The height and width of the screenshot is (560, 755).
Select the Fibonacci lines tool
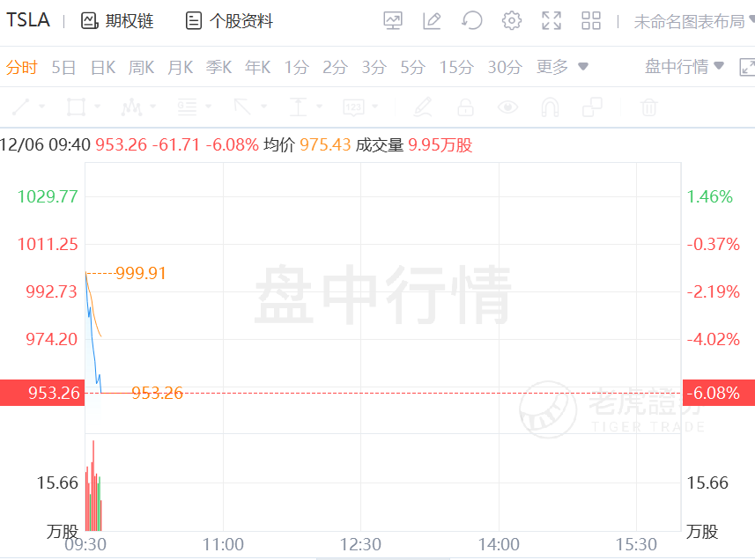click(187, 107)
